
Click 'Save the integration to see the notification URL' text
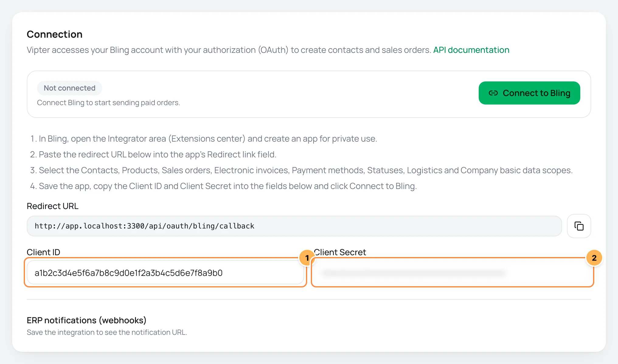[x=107, y=332]
